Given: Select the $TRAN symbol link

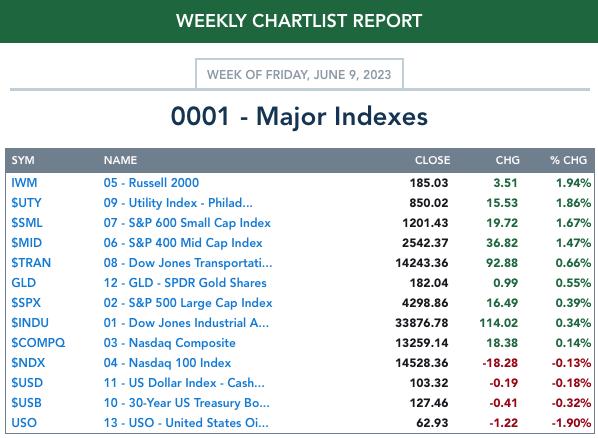Looking at the screenshot, I should pos(31,263).
